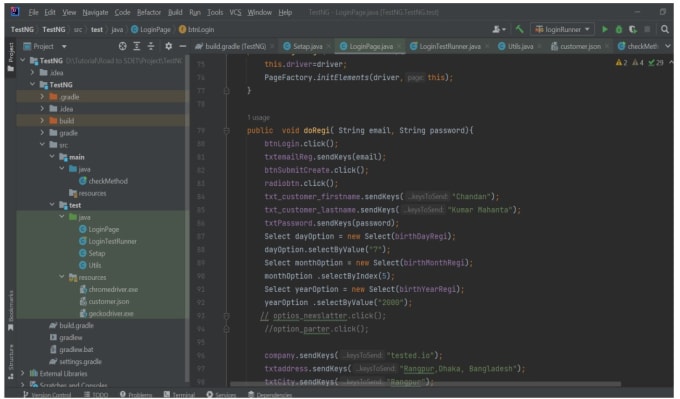
Task: Open the VCS menu
Action: click(235, 13)
